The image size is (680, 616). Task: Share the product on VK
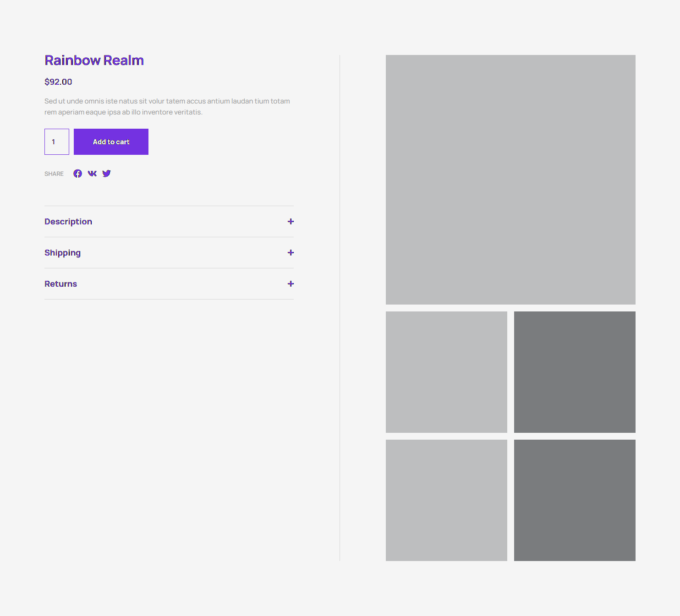pyautogui.click(x=92, y=174)
